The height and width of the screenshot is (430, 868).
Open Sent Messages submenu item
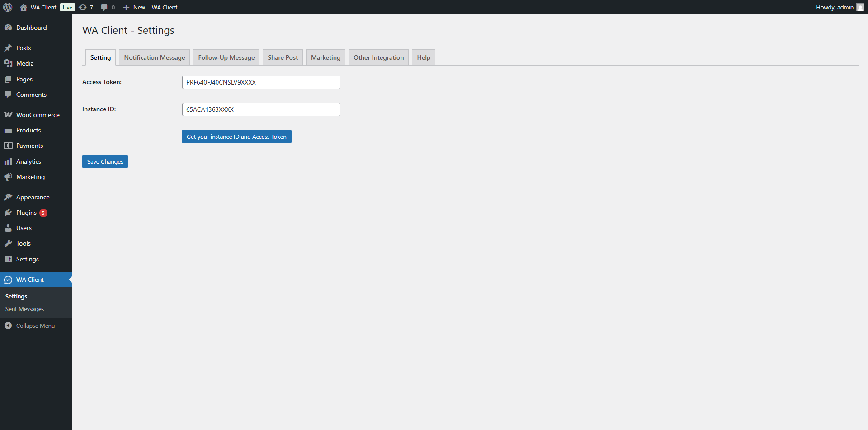point(25,309)
